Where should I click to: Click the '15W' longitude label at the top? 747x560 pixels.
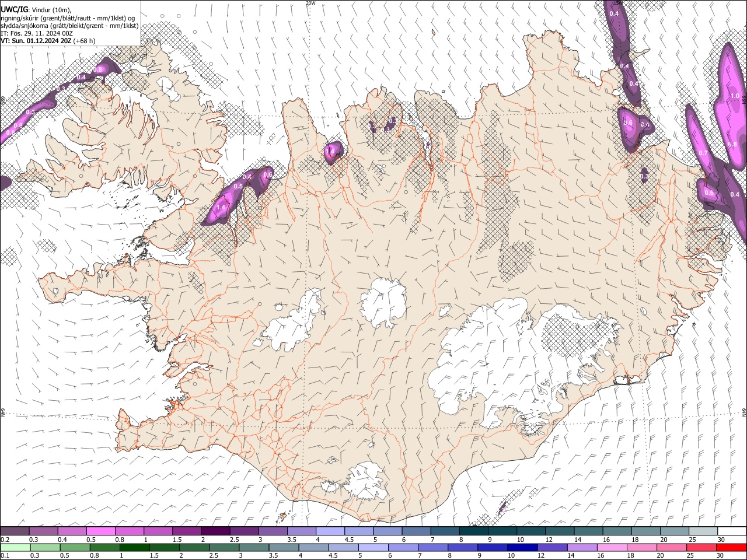[x=617, y=3]
